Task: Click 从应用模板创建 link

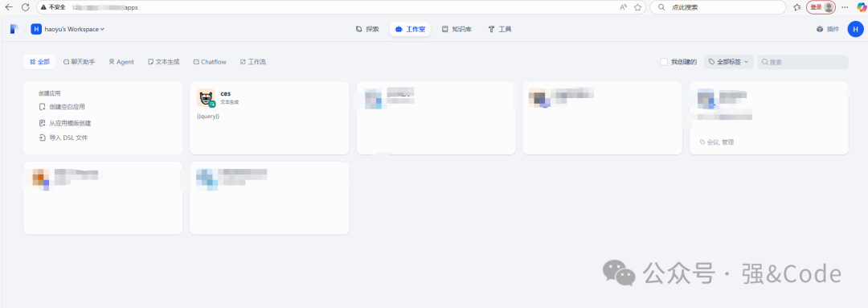Action: click(65, 123)
